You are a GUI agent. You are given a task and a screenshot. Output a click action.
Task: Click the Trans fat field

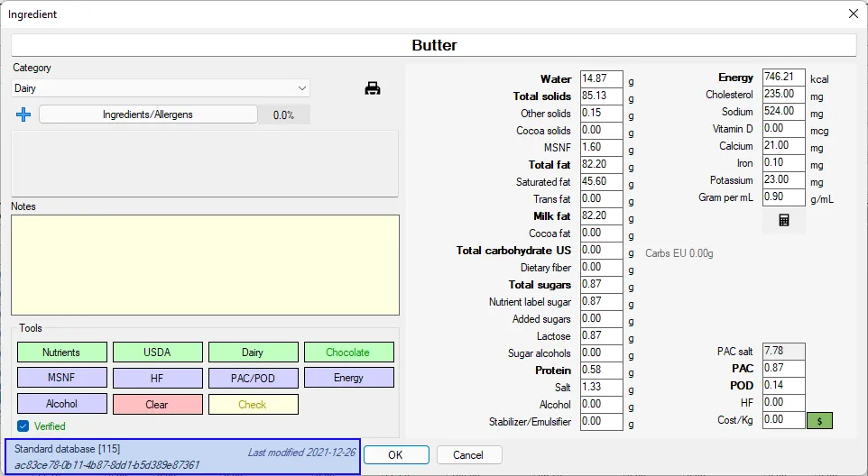tap(601, 199)
